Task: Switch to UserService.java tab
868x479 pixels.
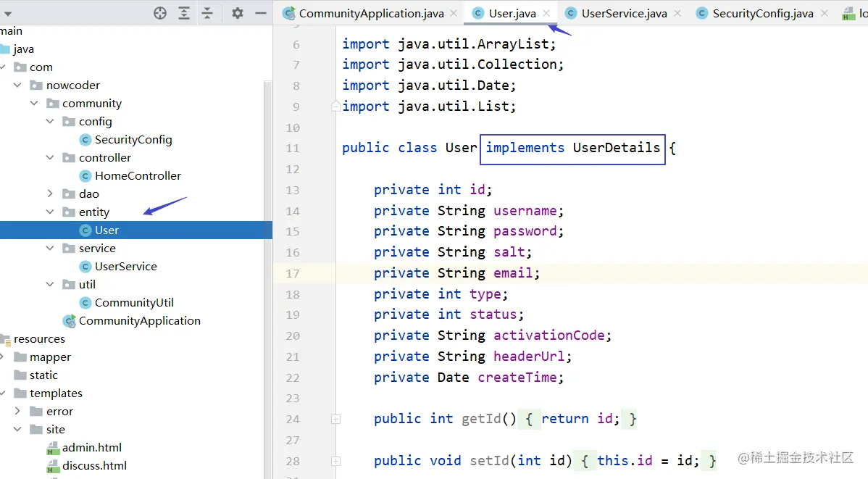Action: point(624,13)
